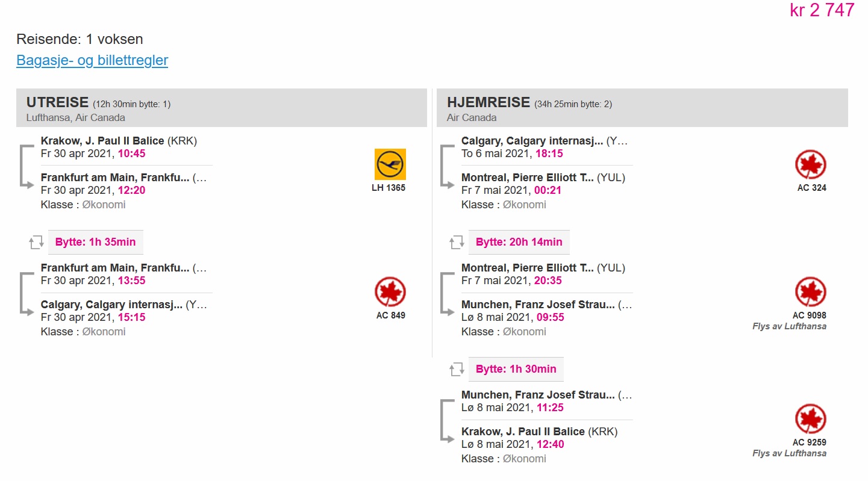Click transfer icon beside Bytte: 20h 14min
Viewport: 868px width, 481px height.
coord(457,243)
